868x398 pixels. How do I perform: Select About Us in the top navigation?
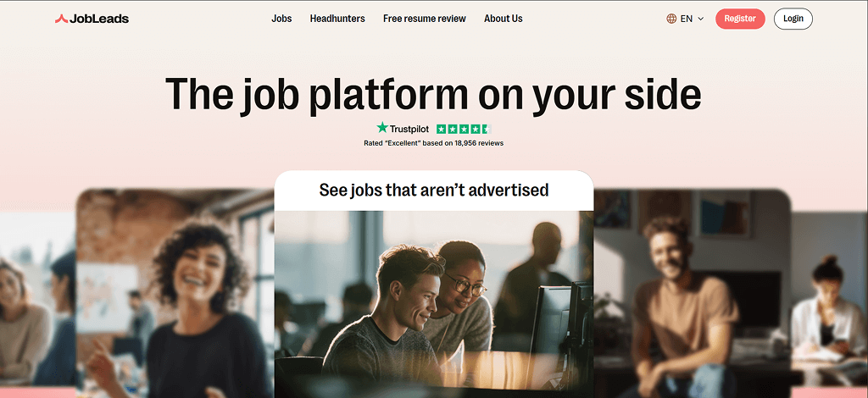pos(504,19)
